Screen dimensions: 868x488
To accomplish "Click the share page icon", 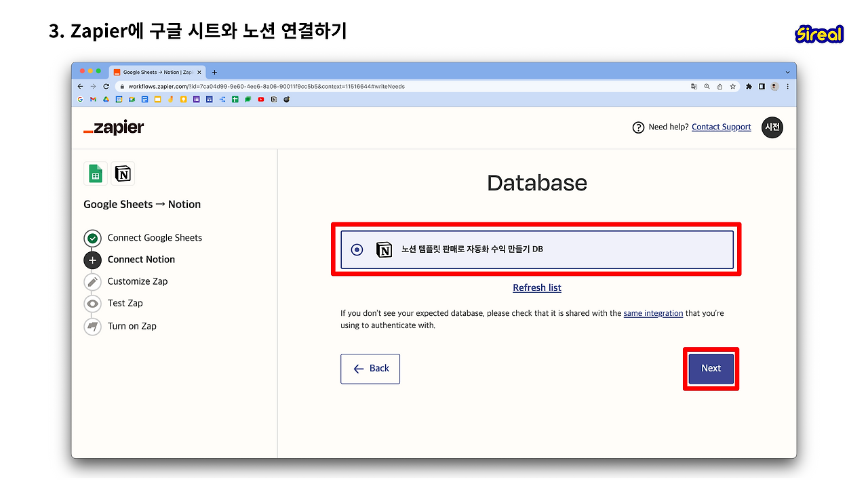I will coord(719,87).
